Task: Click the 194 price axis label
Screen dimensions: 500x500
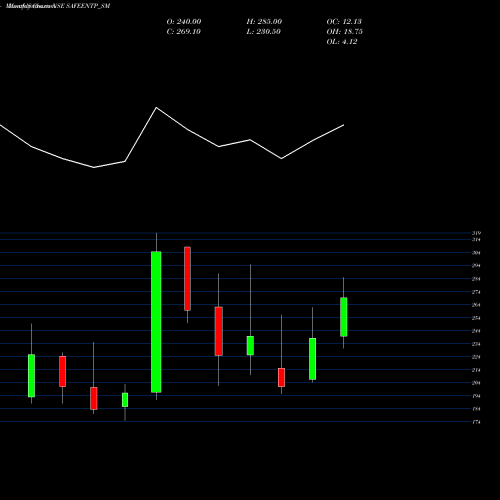Action: point(476,396)
